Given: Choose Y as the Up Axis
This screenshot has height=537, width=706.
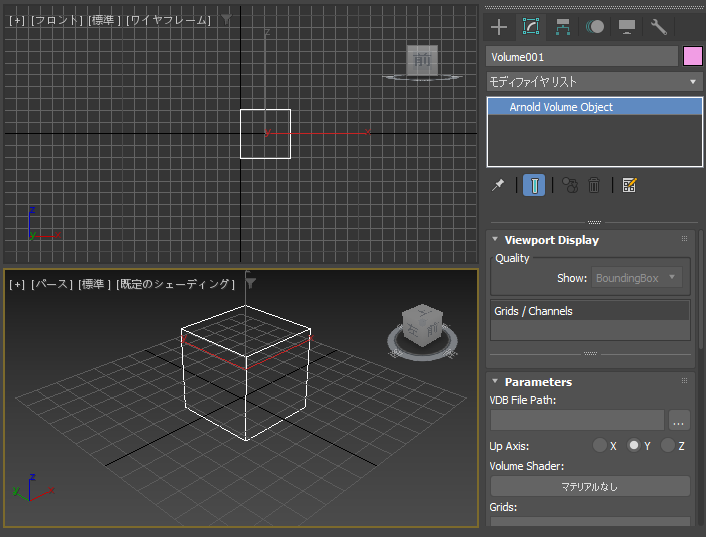Looking at the screenshot, I should [x=633, y=446].
